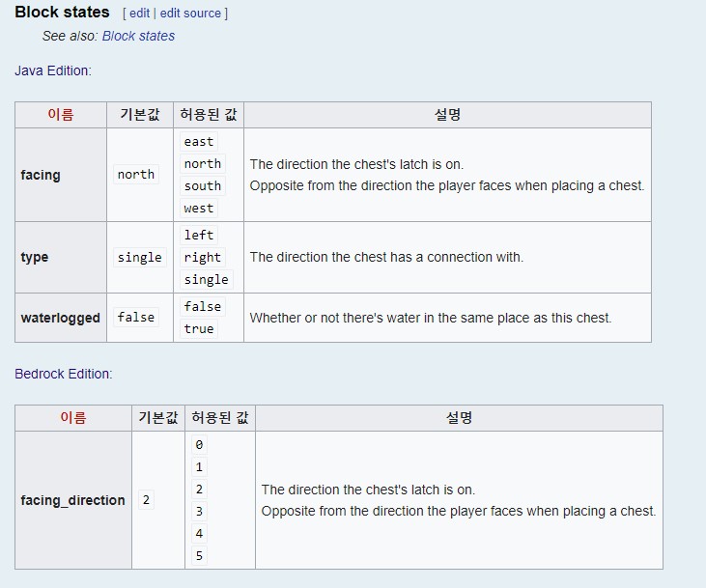This screenshot has width=706, height=588.
Task: Click the 'facing_direction' row name cell
Action: click(72, 500)
